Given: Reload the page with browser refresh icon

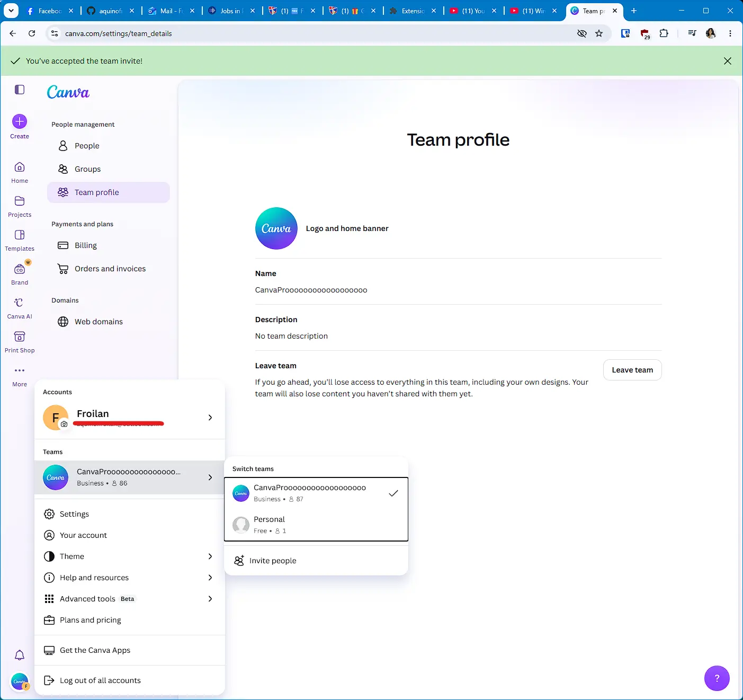Looking at the screenshot, I should (x=32, y=33).
